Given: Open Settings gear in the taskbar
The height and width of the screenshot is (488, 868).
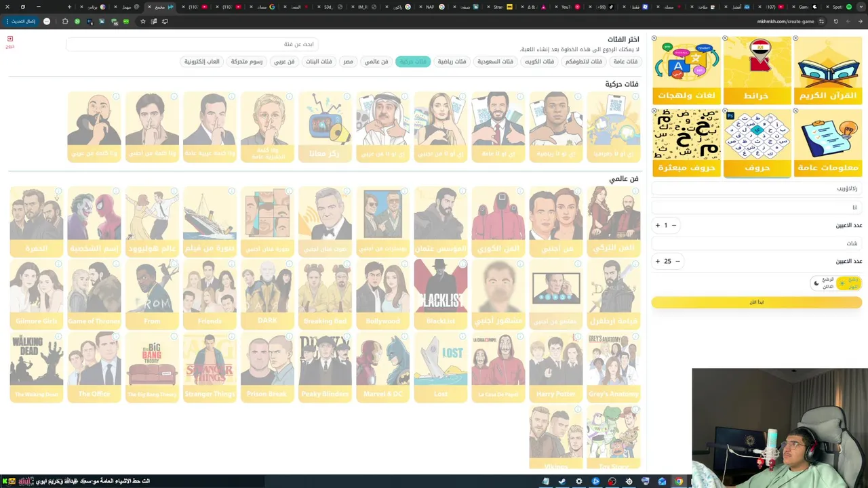Looking at the screenshot, I should coord(578,481).
